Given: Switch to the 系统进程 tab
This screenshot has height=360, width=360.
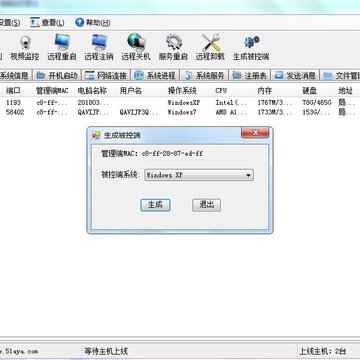Looking at the screenshot, I should [x=155, y=76].
